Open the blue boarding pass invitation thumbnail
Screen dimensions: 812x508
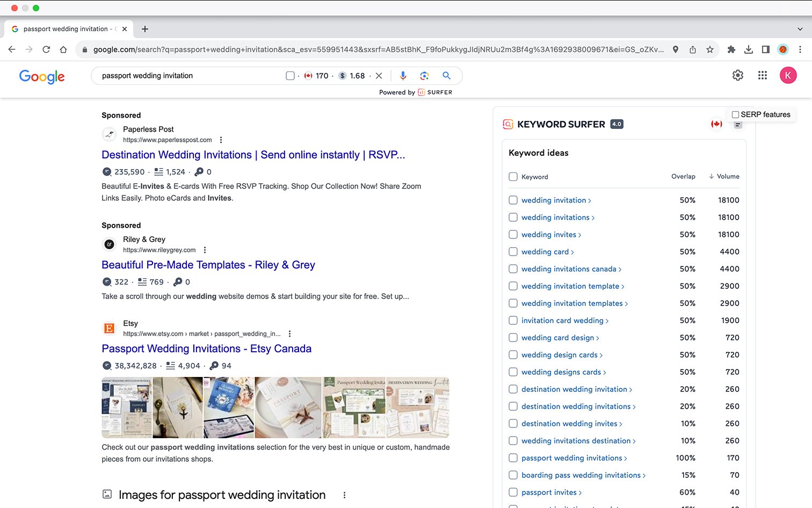(229, 408)
